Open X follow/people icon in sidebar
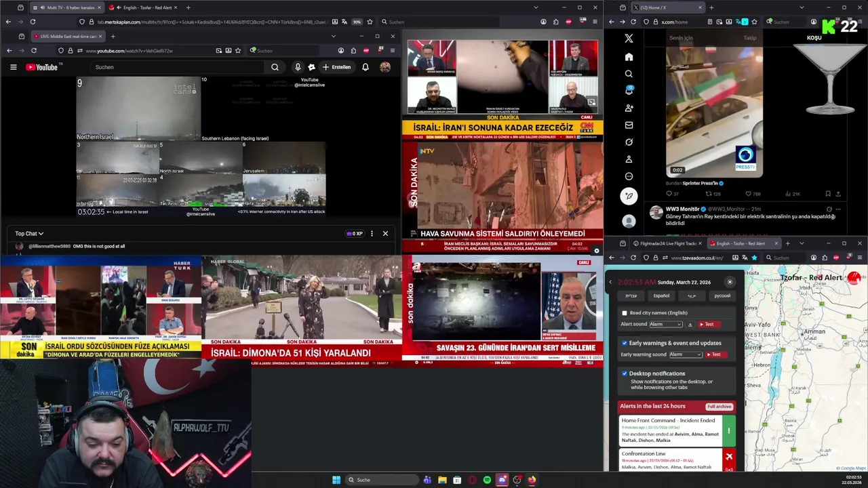Image resolution: width=868 pixels, height=488 pixels. click(x=629, y=108)
